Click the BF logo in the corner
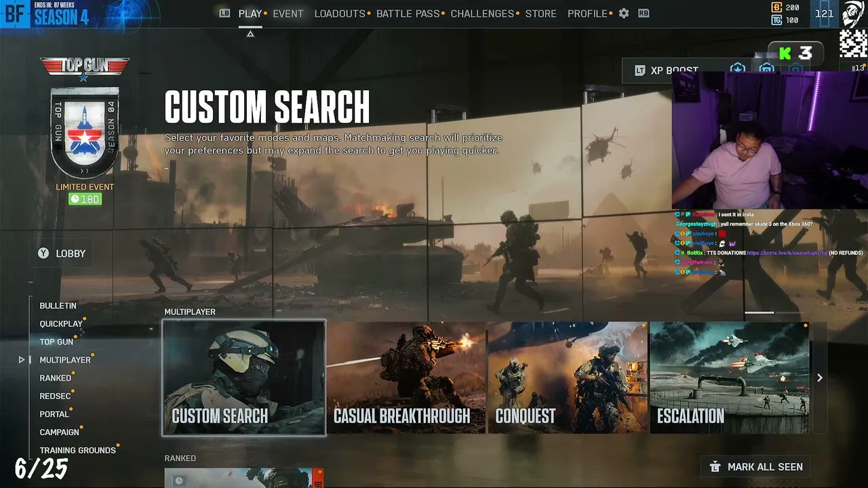 15,14
